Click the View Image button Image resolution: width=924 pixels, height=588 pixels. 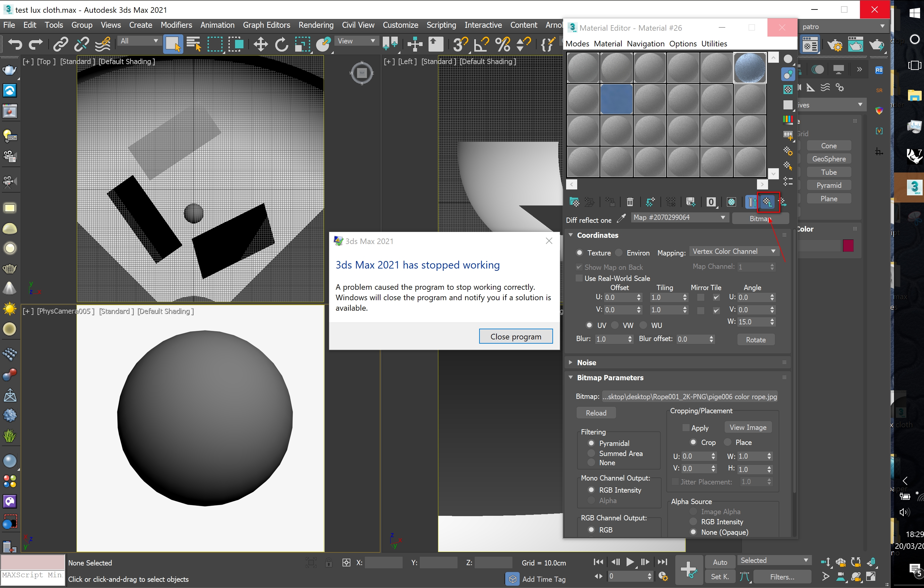pos(748,427)
